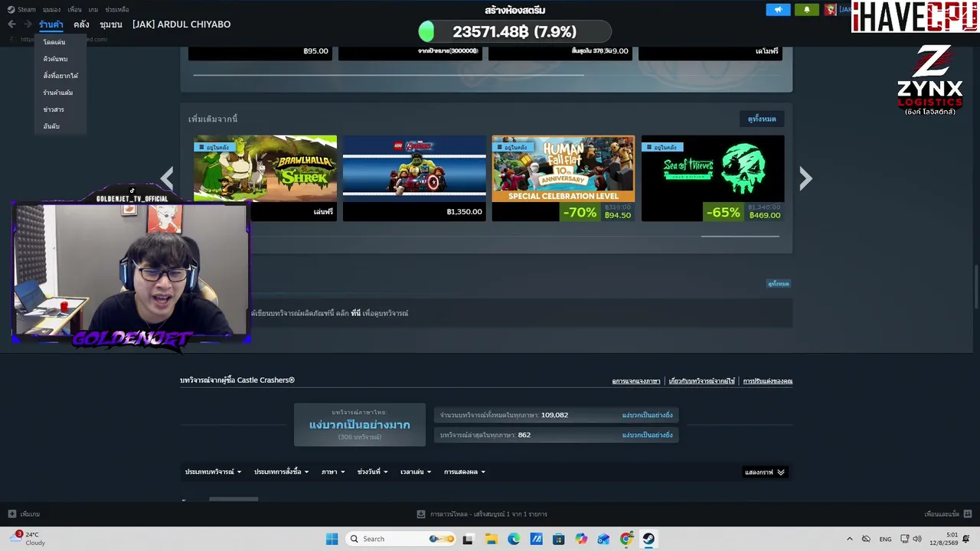This screenshot has width=980, height=551.
Task: Open the Brawlhalla Shrek game card
Action: click(265, 178)
